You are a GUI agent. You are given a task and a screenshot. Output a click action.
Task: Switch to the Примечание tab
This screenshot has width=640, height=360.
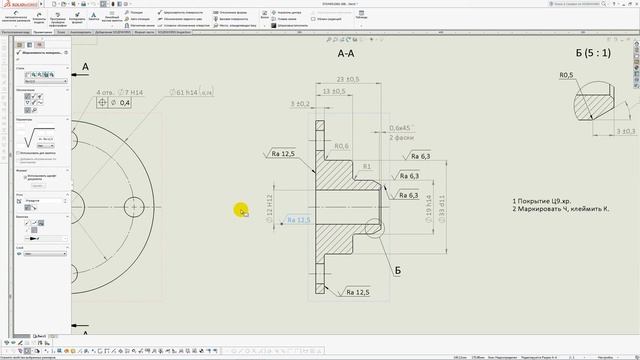pos(43,32)
